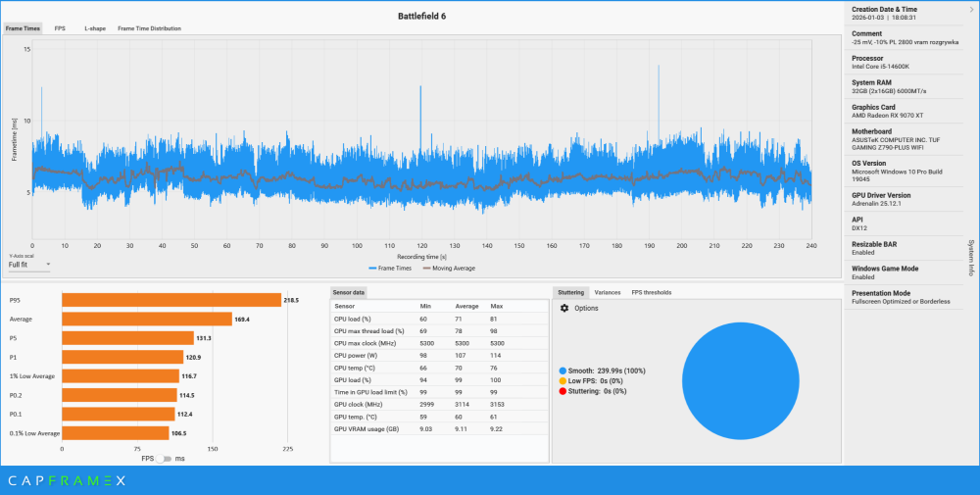Toggle the FPS / ms switch
The width and height of the screenshot is (980, 495).
click(167, 459)
